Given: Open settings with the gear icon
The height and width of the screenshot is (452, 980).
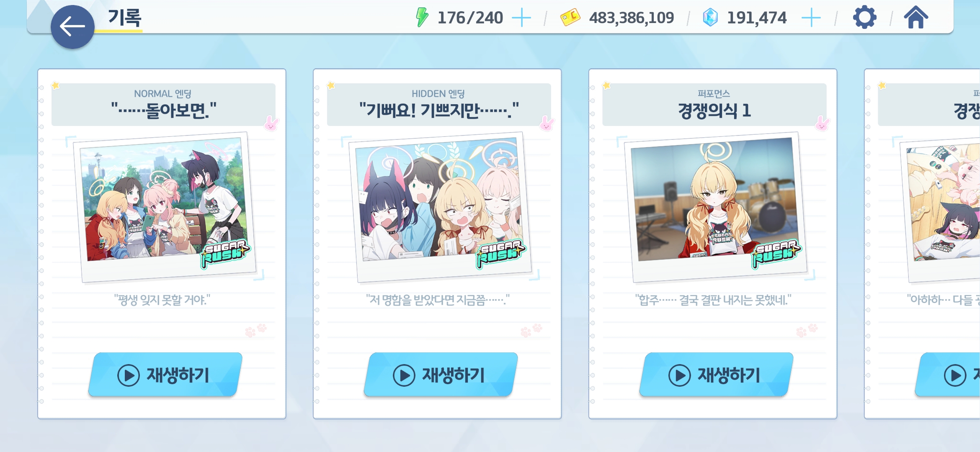Looking at the screenshot, I should 864,18.
